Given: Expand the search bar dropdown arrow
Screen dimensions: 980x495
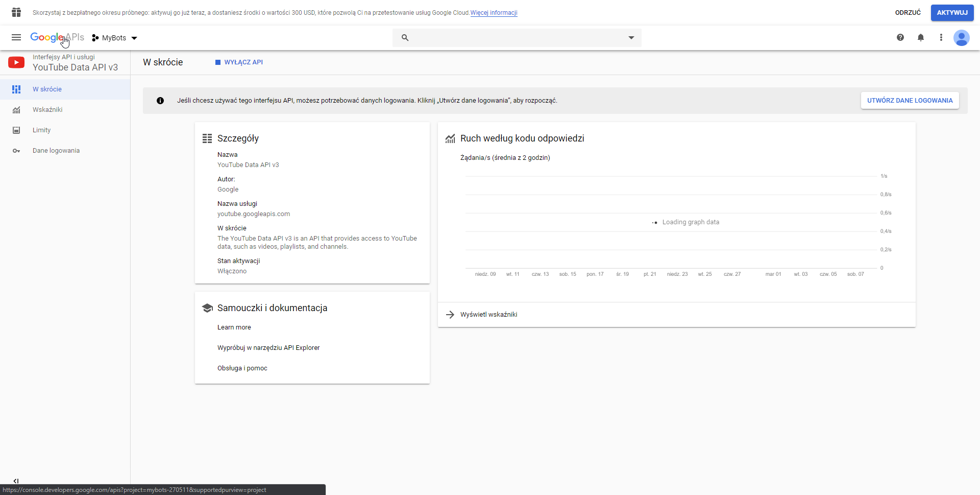Looking at the screenshot, I should [x=631, y=38].
